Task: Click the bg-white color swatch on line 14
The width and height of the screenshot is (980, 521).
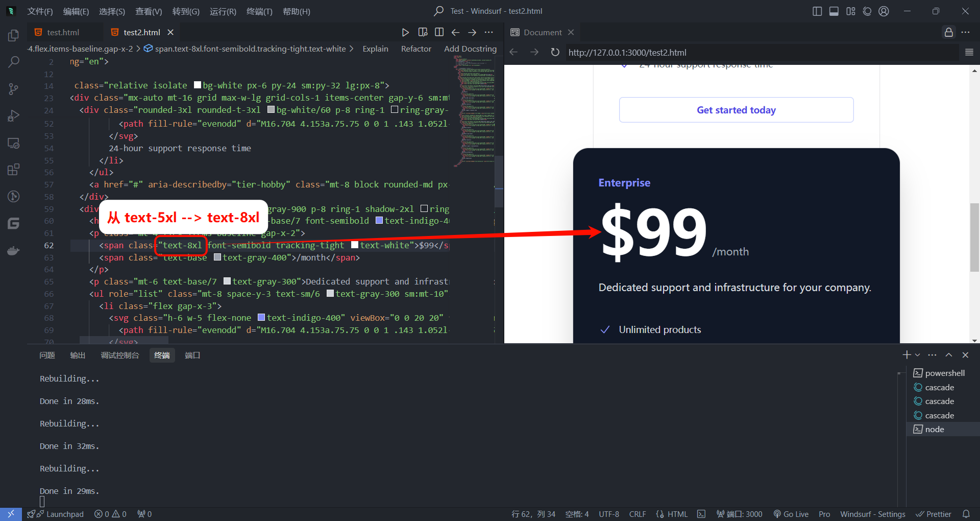Action: (x=198, y=85)
